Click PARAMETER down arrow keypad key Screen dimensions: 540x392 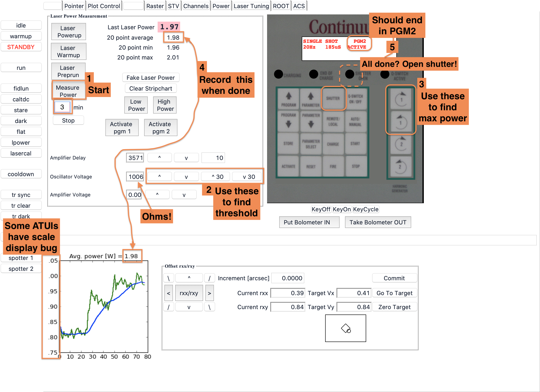pos(311,121)
